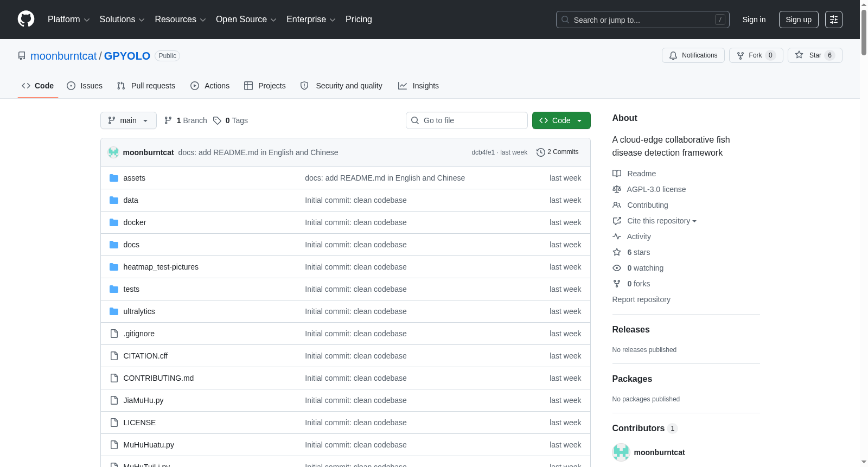Image resolution: width=868 pixels, height=467 pixels.
Task: Select the Code tab
Action: point(38,86)
